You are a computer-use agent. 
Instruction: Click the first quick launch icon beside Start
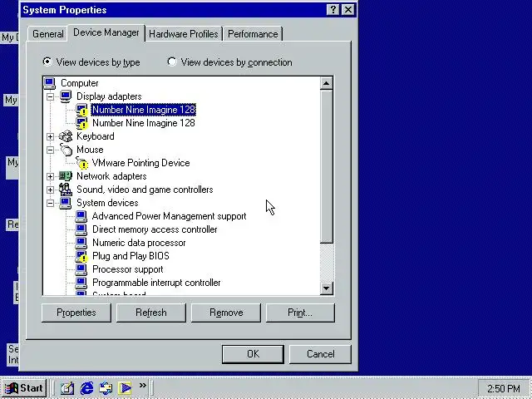pos(67,388)
